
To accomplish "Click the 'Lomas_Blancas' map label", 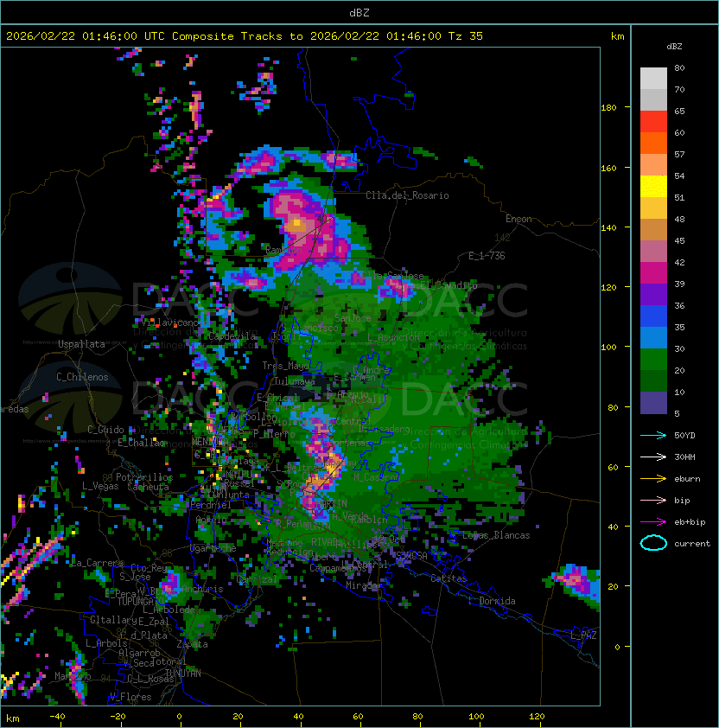I will [x=496, y=535].
